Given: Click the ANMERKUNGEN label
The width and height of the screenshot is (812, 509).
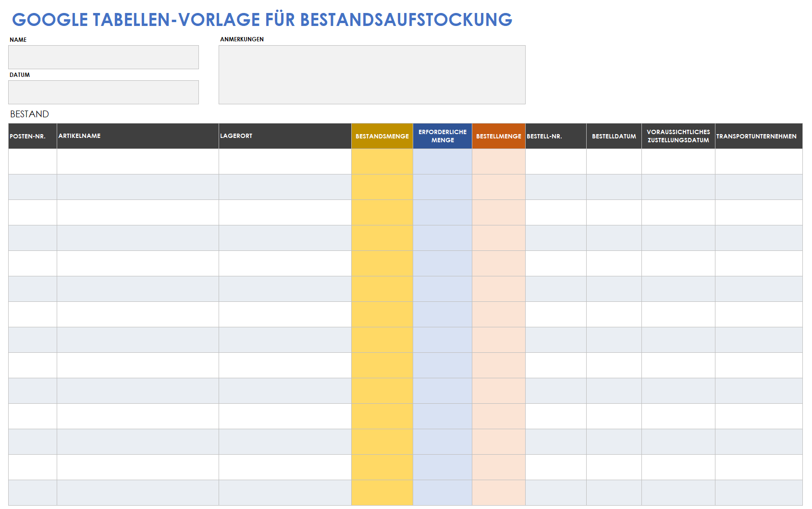Looking at the screenshot, I should point(242,39).
